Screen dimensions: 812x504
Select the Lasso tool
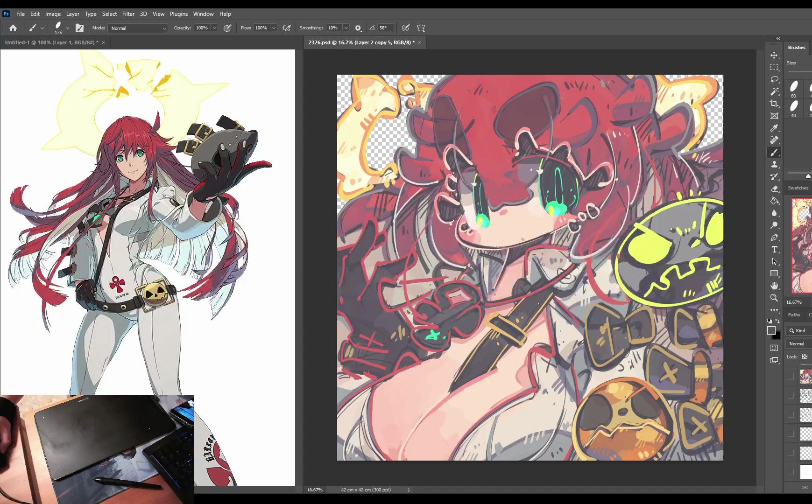774,79
